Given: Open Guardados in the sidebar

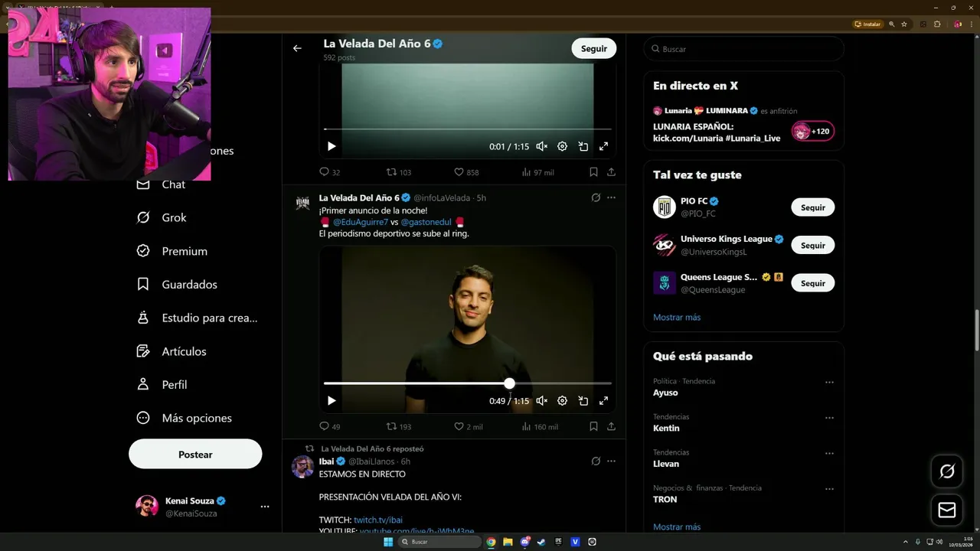Looking at the screenshot, I should (x=177, y=284).
